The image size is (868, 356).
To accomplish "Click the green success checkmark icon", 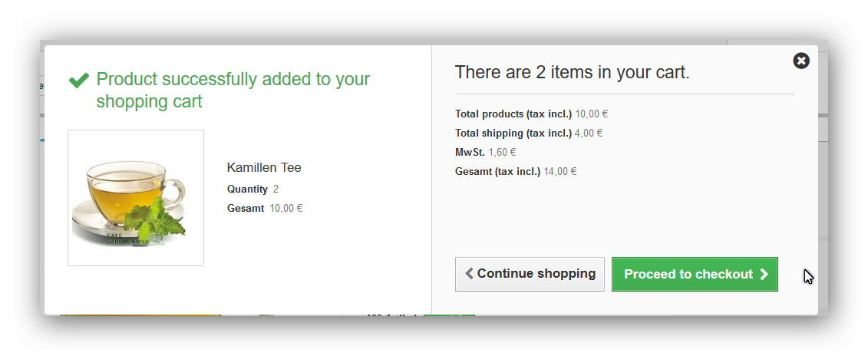I will (x=79, y=80).
